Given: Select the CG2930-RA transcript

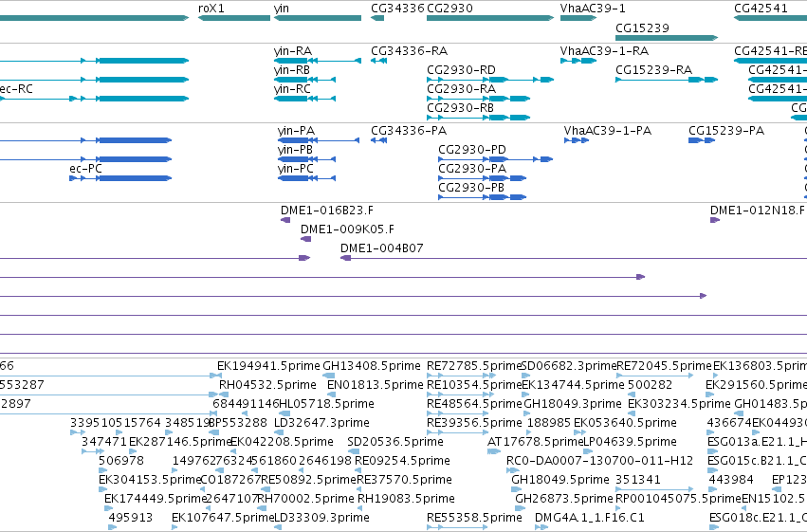Looking at the screenshot, I should [478, 99].
